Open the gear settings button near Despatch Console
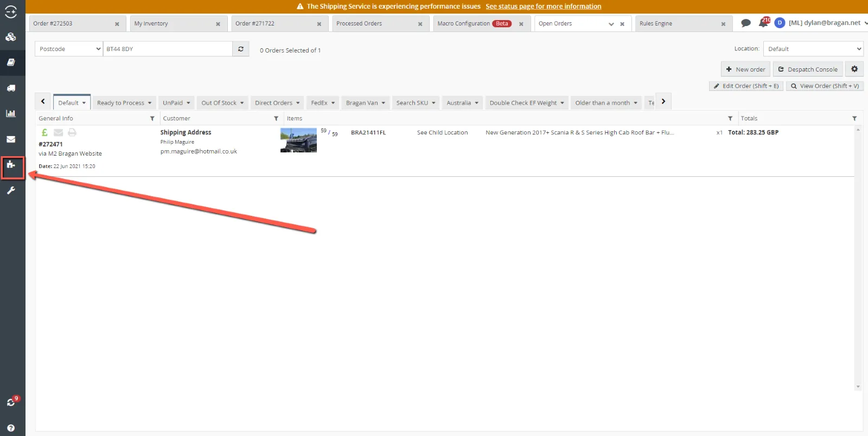 coord(854,69)
